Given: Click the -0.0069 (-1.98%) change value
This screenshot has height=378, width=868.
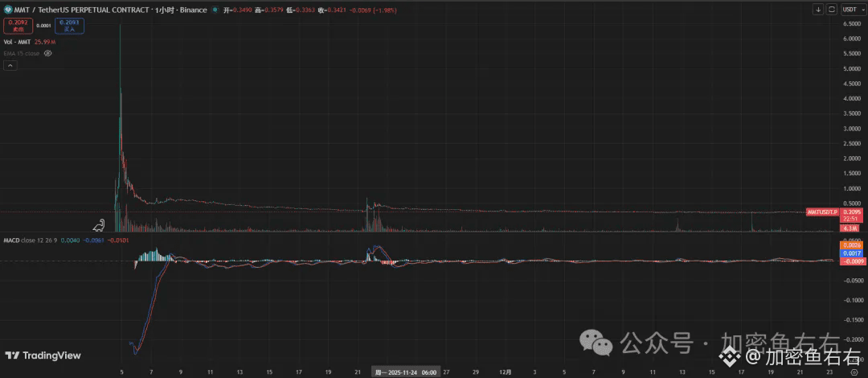Looking at the screenshot, I should [375, 10].
